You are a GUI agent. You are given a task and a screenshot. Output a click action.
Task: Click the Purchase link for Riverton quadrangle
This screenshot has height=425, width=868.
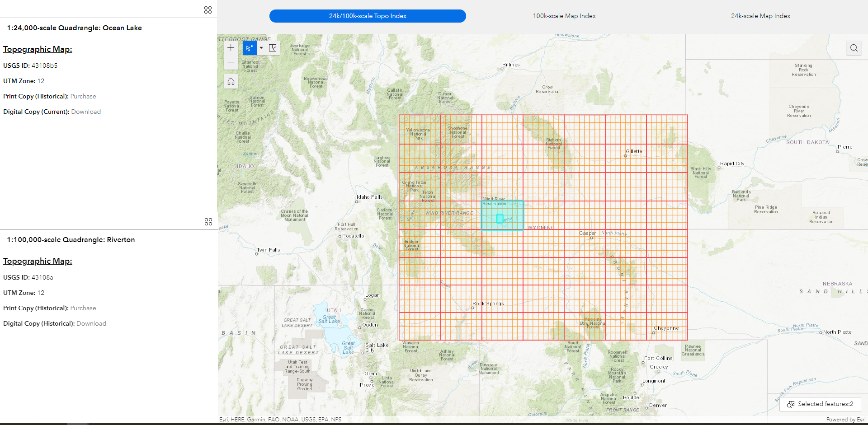(x=83, y=308)
